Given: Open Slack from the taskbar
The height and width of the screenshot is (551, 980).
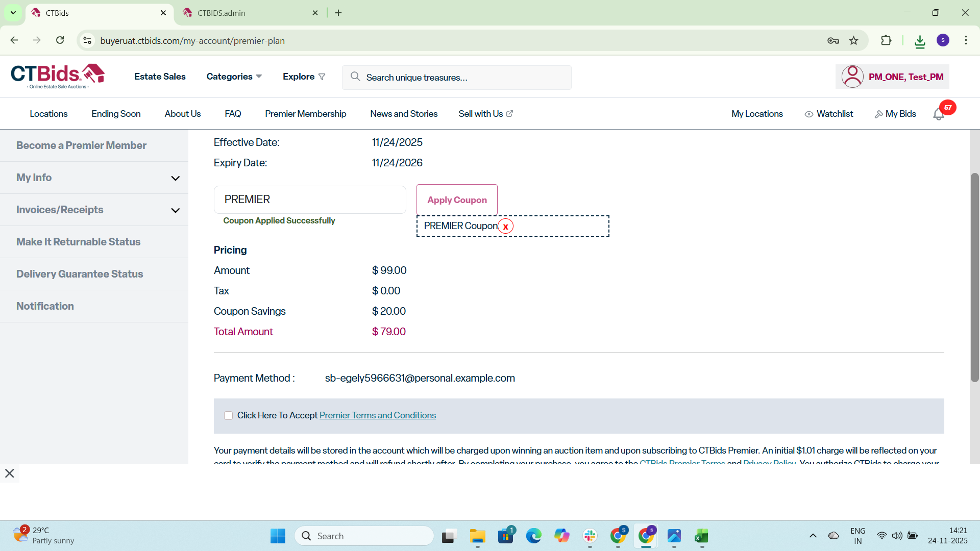Looking at the screenshot, I should pyautogui.click(x=590, y=536).
